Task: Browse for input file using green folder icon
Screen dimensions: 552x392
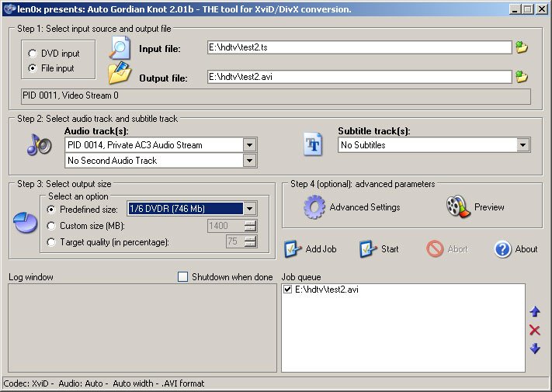Action: (522, 47)
